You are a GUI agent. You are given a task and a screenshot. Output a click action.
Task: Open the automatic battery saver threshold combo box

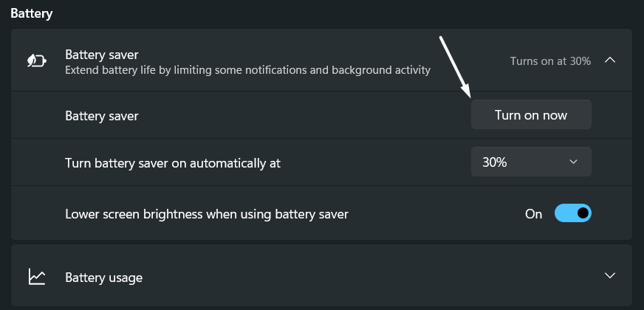(531, 162)
